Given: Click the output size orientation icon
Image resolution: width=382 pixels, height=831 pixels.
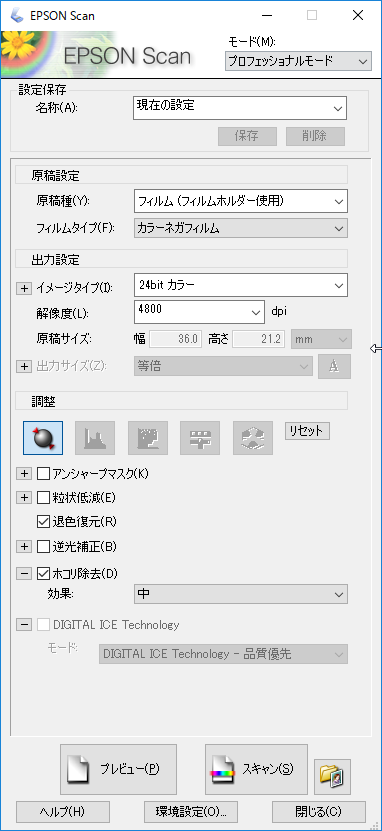Looking at the screenshot, I should [x=334, y=366].
